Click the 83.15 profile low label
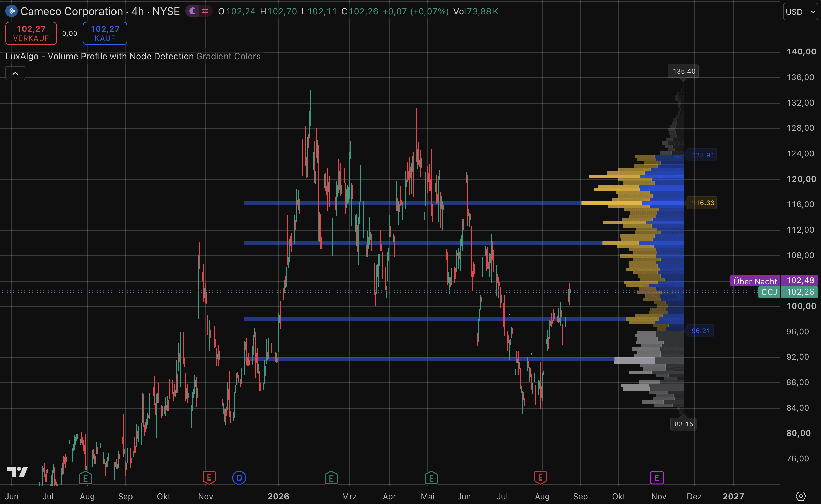This screenshot has height=504, width=821. pos(684,424)
